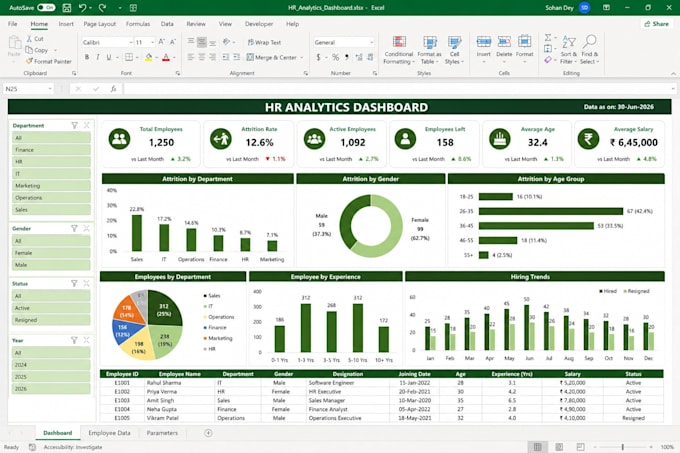
Task: Activate Format Painter
Action: pyautogui.click(x=49, y=61)
